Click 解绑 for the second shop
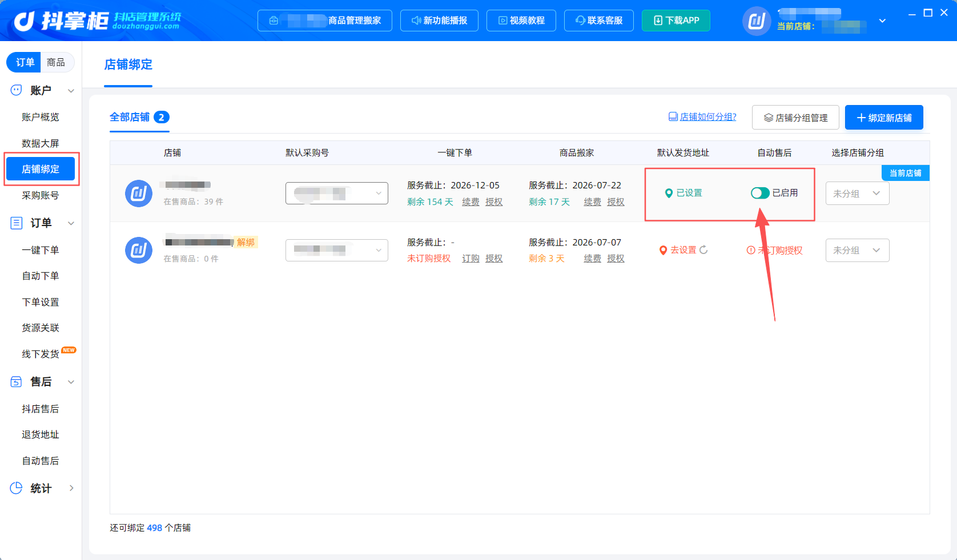This screenshot has height=560, width=957. 246,242
